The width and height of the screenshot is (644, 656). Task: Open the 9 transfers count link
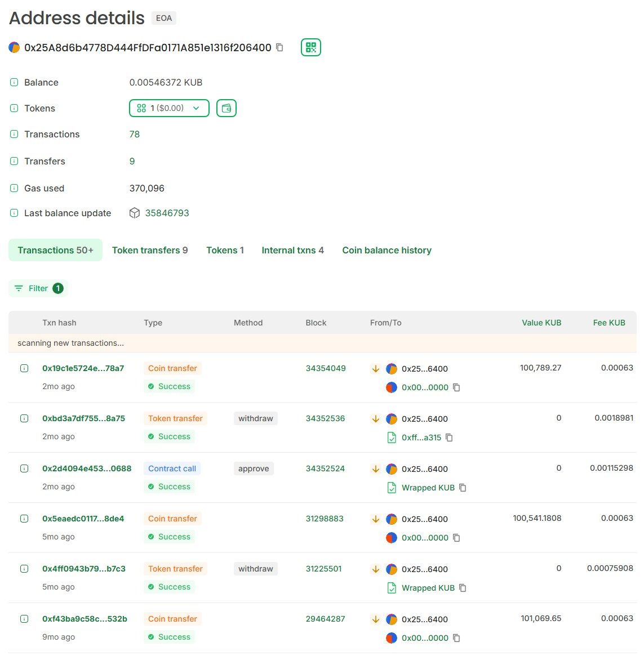[x=132, y=161]
